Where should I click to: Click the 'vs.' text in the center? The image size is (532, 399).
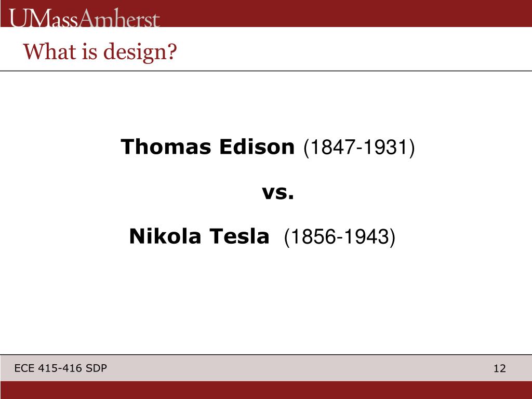pyautogui.click(x=277, y=192)
